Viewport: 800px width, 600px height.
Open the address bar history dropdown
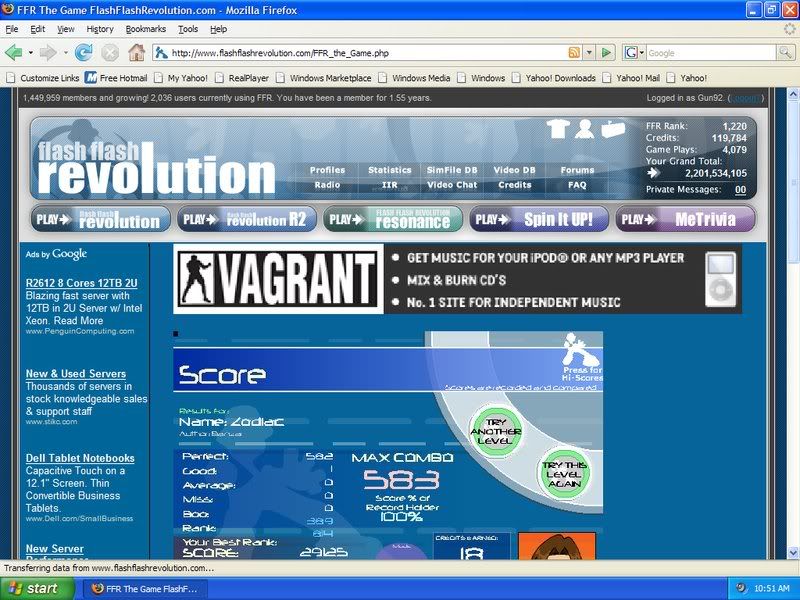[x=590, y=53]
